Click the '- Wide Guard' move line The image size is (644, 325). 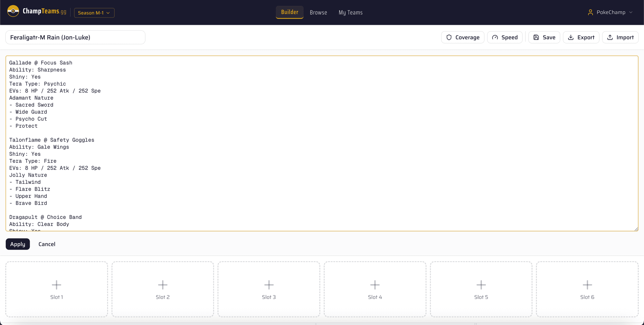click(x=28, y=112)
